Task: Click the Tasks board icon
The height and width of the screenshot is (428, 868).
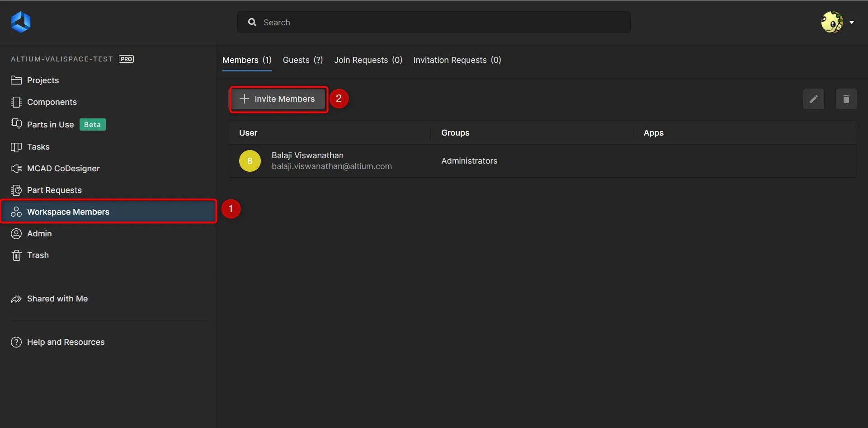Action: pyautogui.click(x=16, y=147)
